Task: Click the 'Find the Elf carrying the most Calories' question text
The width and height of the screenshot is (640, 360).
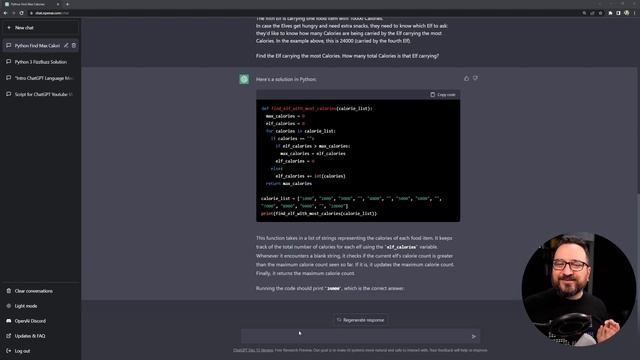Action: (347, 56)
